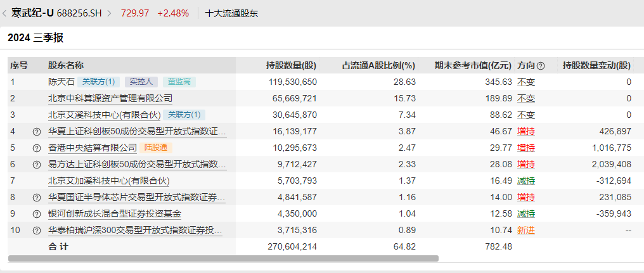Sort by 占流通A股比例(%) column header
Viewport: 644px width, 273px height.
pyautogui.click(x=378, y=65)
